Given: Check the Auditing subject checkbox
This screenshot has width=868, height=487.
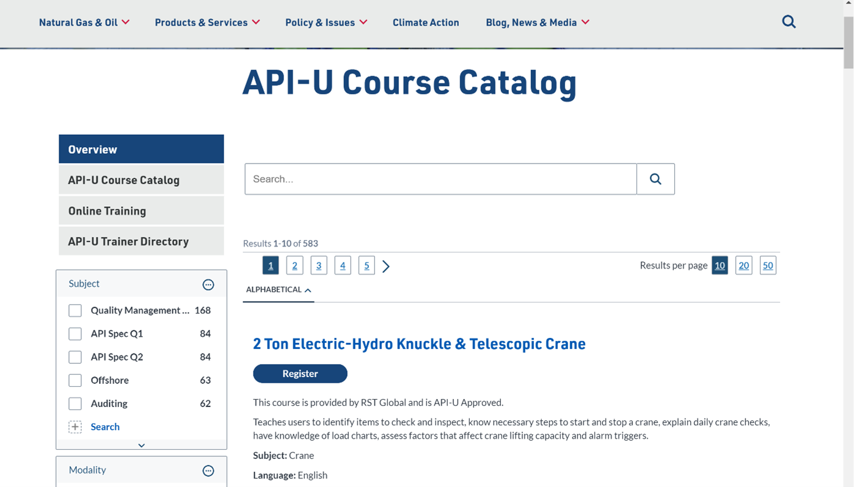Looking at the screenshot, I should tap(75, 403).
